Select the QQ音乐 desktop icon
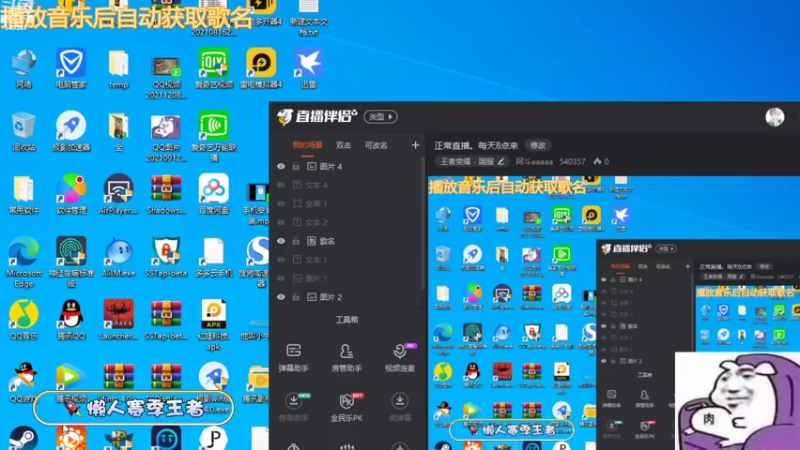 (23, 319)
